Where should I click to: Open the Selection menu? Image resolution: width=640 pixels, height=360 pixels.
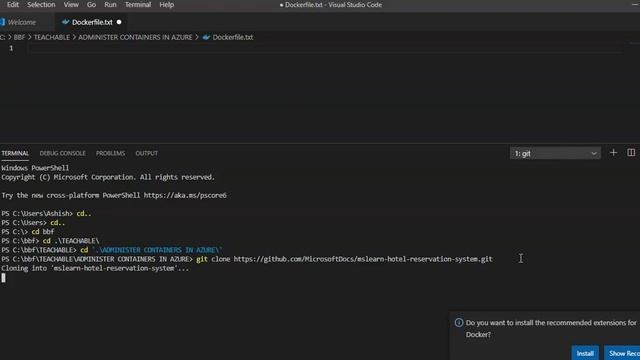tap(41, 5)
